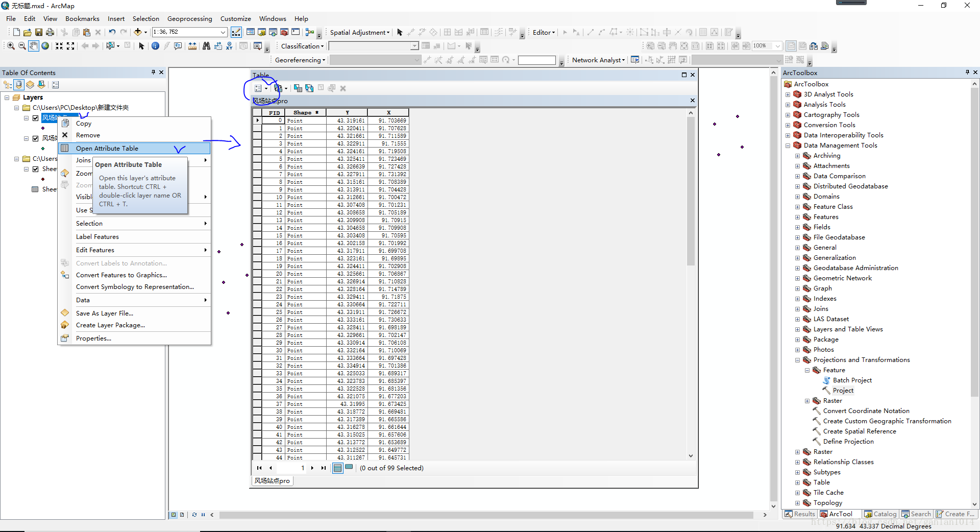Choose Remove from the layer context menu
The height and width of the screenshot is (532, 980).
pos(134,135)
